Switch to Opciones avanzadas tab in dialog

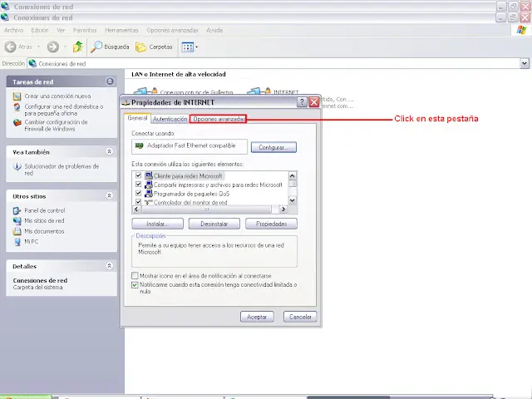point(218,119)
